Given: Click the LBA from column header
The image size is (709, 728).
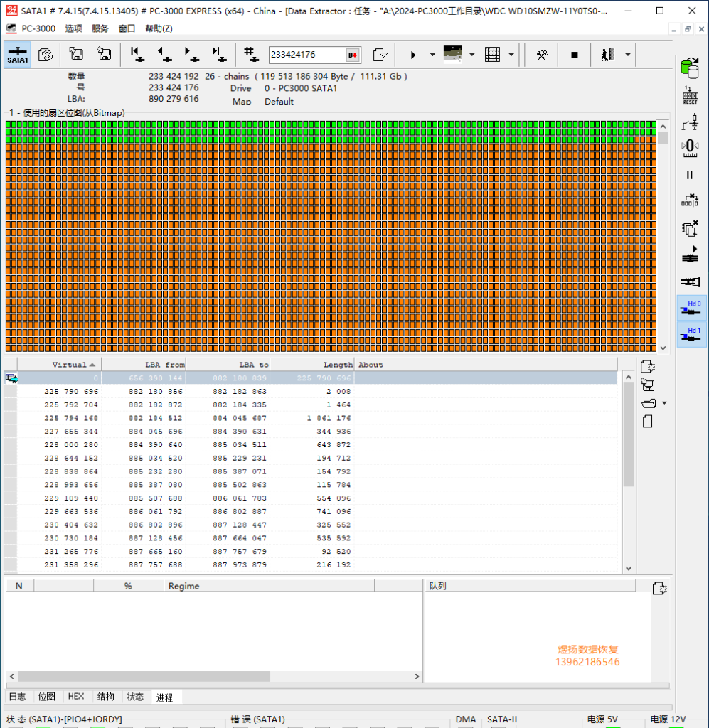Looking at the screenshot, I should pos(144,365).
